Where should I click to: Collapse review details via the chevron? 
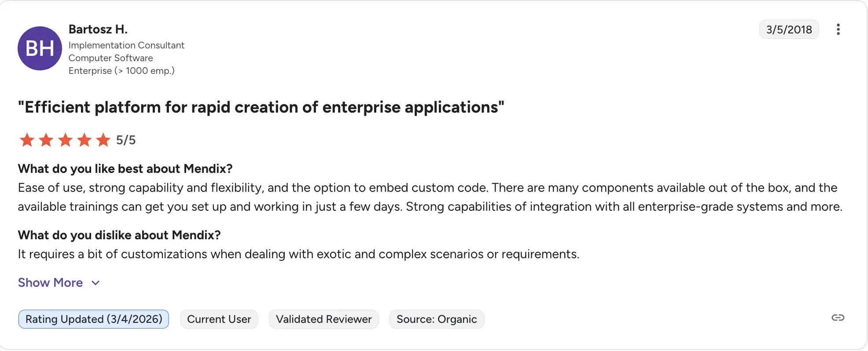tap(96, 283)
